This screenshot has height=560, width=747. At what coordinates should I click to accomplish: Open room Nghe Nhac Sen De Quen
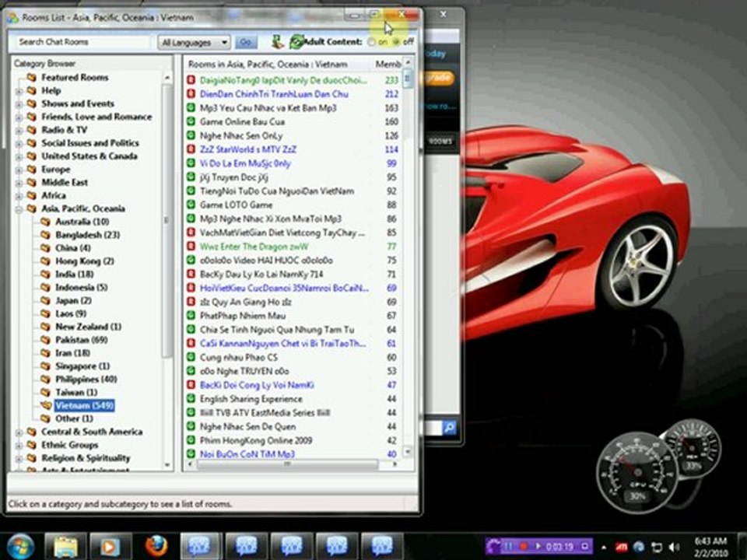247,426
